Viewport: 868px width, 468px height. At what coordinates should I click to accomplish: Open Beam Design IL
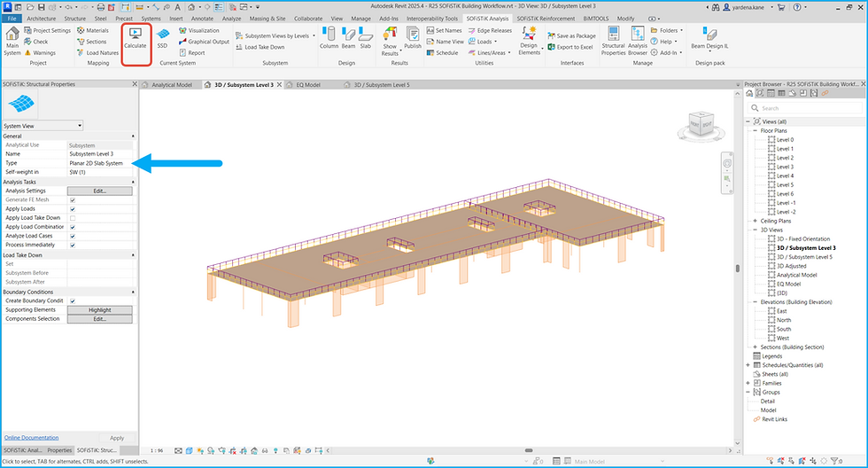click(x=709, y=38)
